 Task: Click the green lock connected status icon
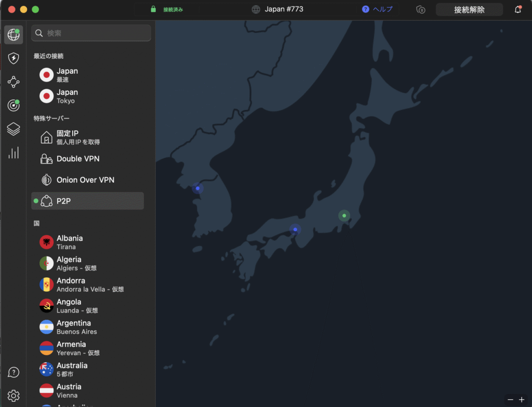153,9
